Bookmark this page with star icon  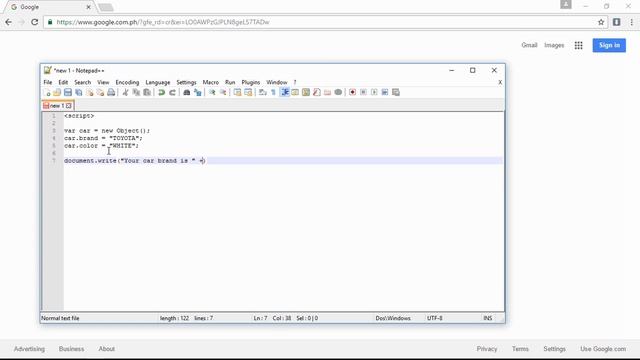click(x=601, y=22)
